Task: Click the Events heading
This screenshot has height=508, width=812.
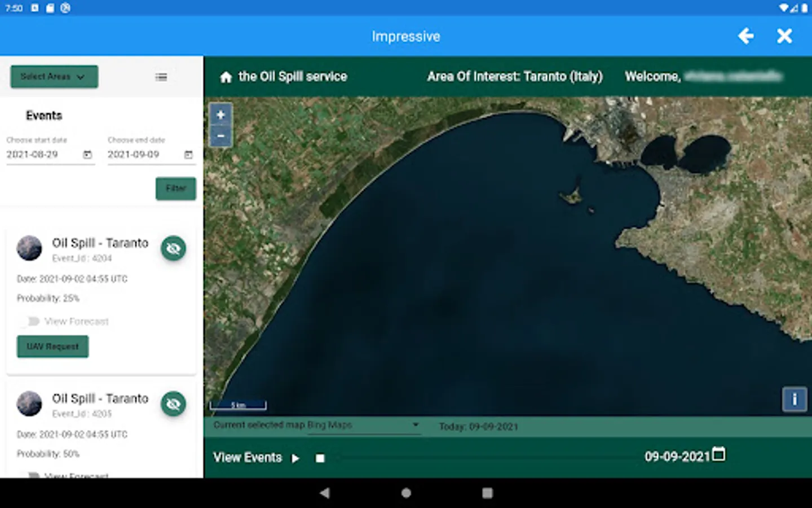Action: coord(44,116)
